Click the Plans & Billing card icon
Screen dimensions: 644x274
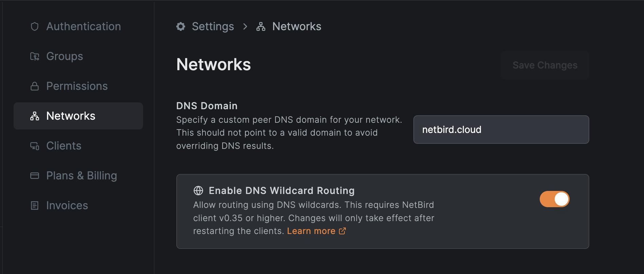click(34, 176)
